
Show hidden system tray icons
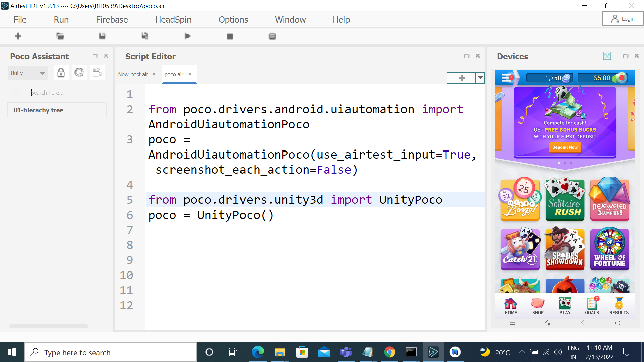click(522, 352)
